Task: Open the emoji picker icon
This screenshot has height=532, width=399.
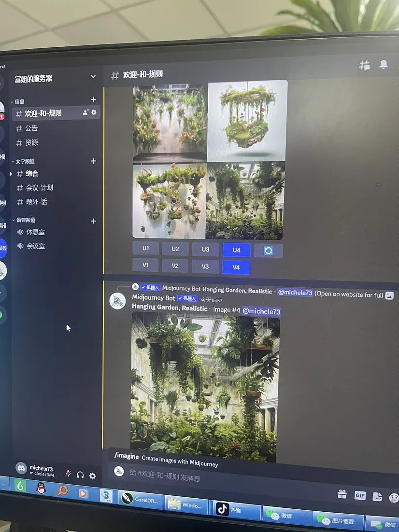Action: 394,498
